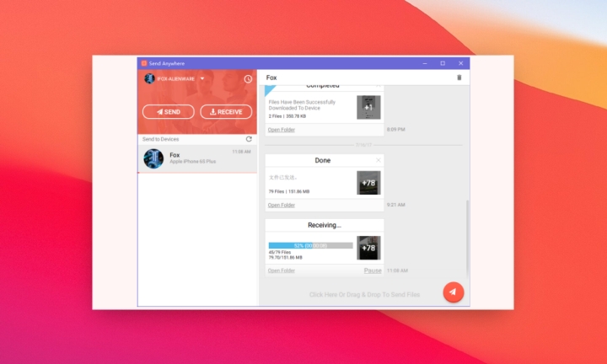Screen dimensions: 607x364
Task: Open Folder for the Receiving transfer
Action: click(282, 270)
